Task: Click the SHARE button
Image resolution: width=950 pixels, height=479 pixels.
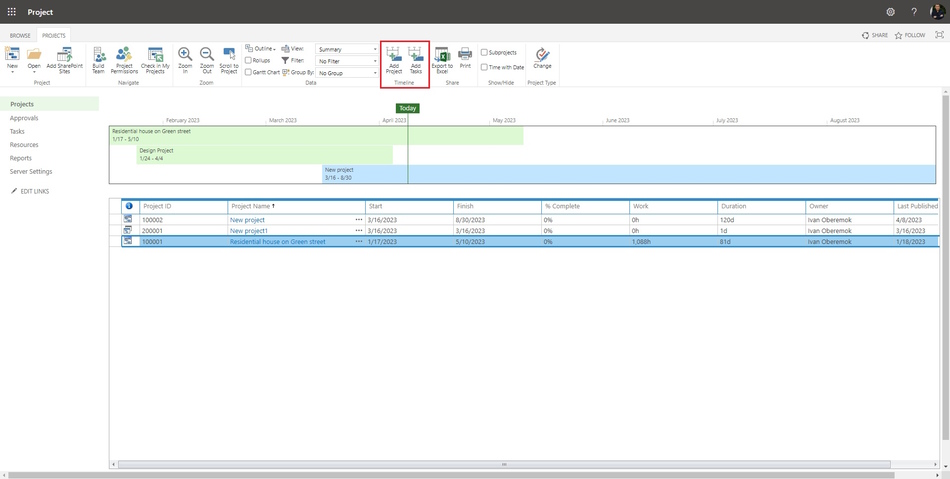Action: 875,35
